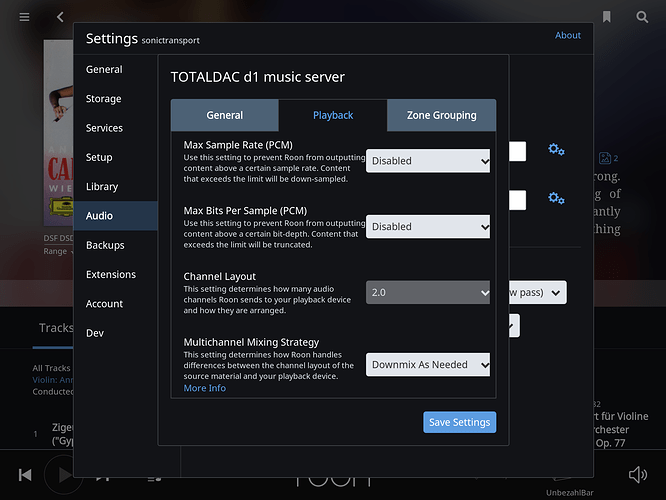Image resolution: width=666 pixels, height=500 pixels.
Task: Open volume control speaker icon
Action: [638, 475]
